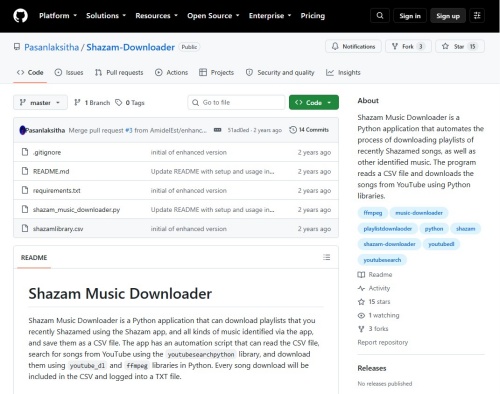
Task: Click Pasanlaksitha avatar in commit row
Action: point(23,130)
